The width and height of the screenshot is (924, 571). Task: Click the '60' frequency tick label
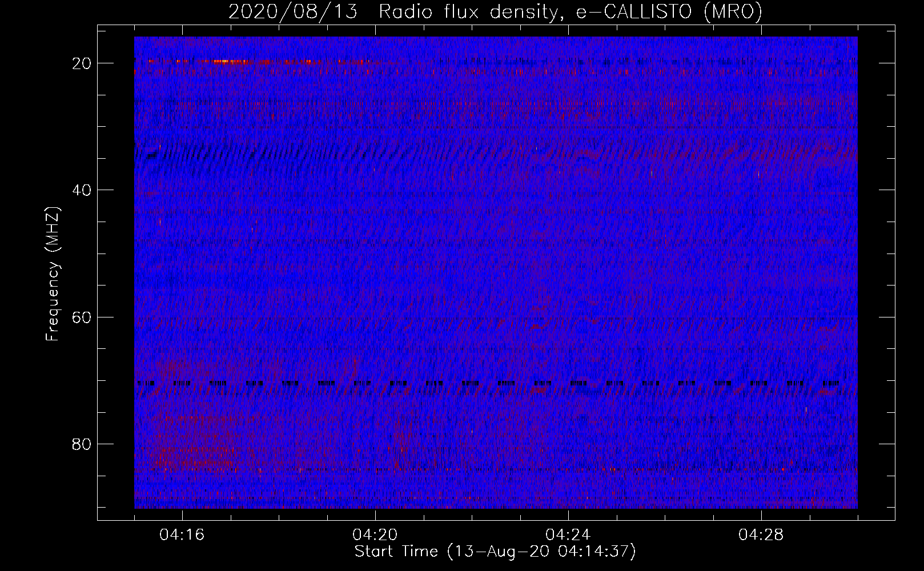[82, 317]
